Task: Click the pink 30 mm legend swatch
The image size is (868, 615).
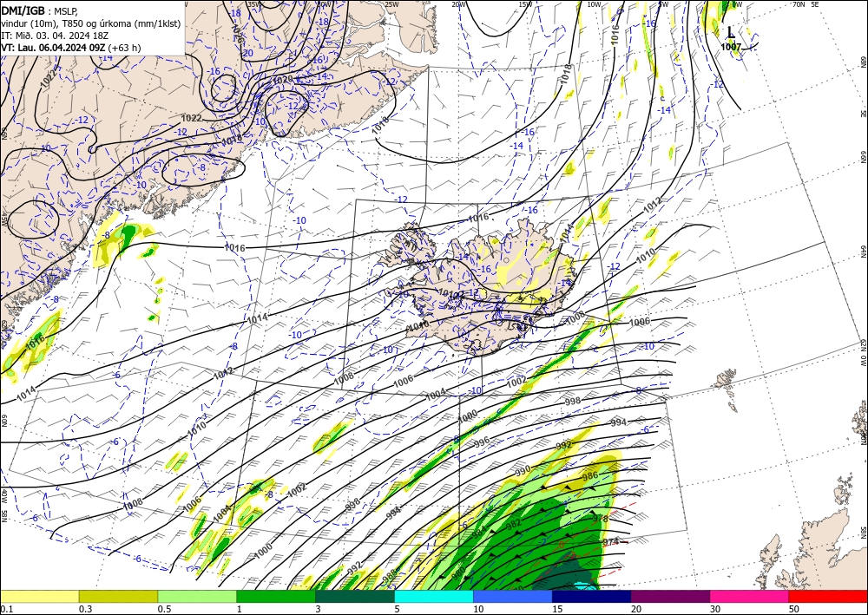Action: pos(750,596)
